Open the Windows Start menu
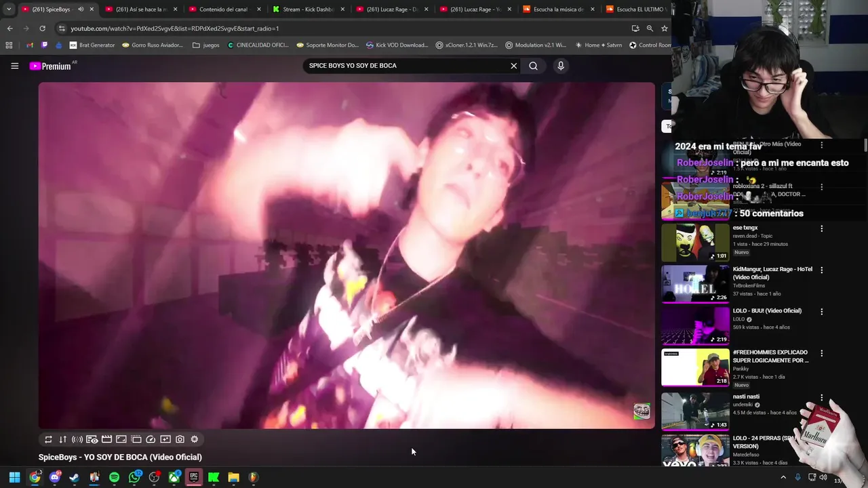 click(14, 477)
